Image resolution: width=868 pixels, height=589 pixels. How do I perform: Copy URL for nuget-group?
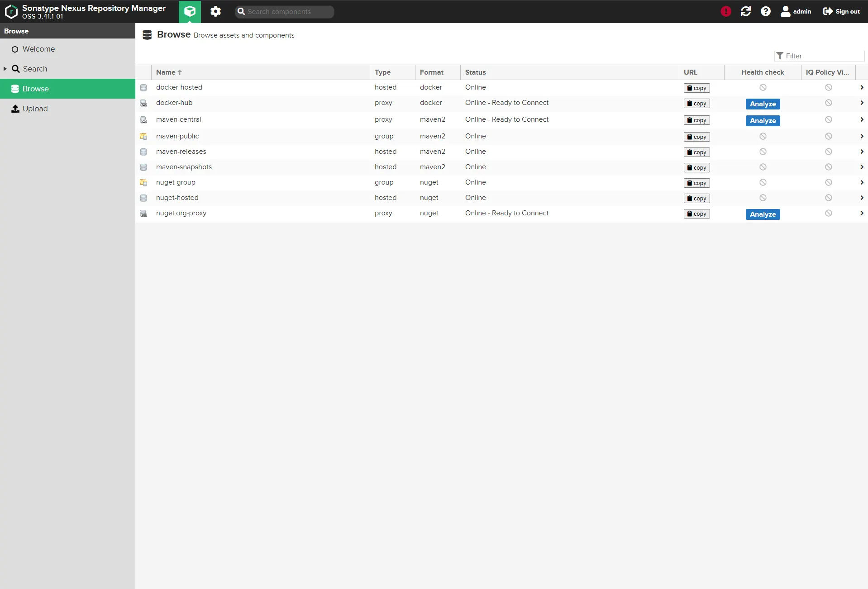[697, 183]
